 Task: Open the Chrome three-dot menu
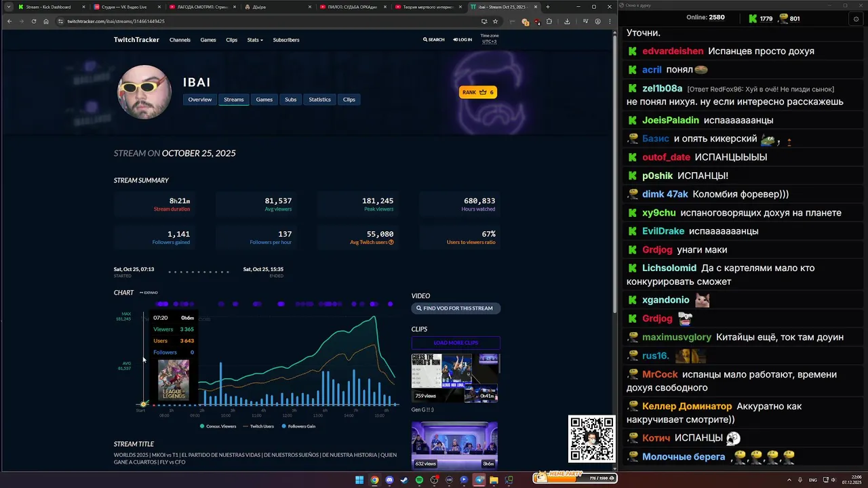tap(610, 21)
